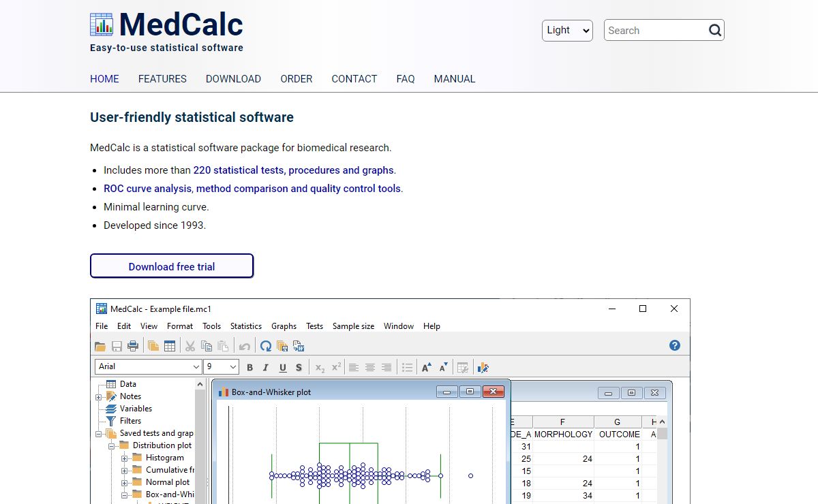Open the MANUAL navigation link
818x504 pixels.
[x=455, y=79]
